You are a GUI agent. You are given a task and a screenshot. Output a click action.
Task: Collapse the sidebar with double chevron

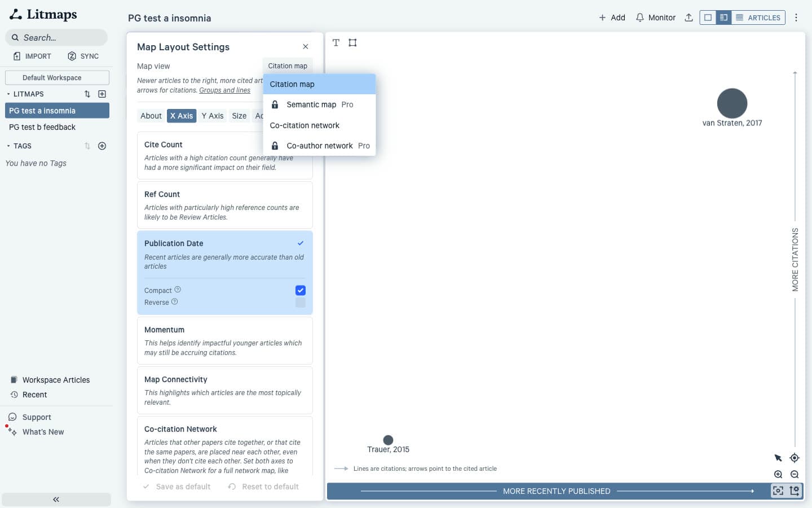pos(56,500)
